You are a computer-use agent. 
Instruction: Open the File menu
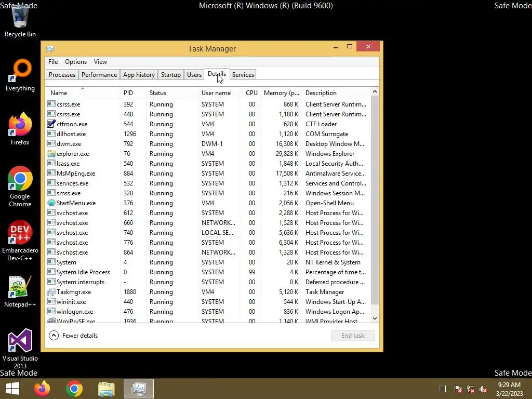(53, 62)
